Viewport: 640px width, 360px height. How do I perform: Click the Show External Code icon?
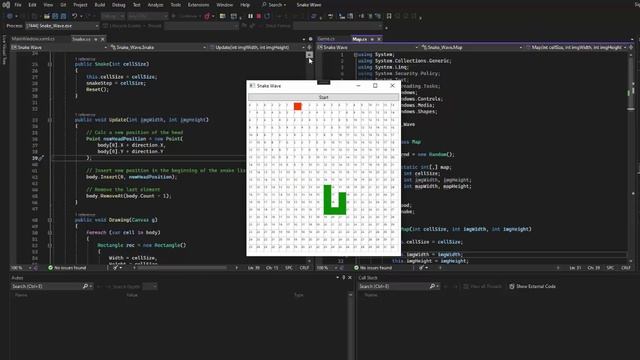511,287
